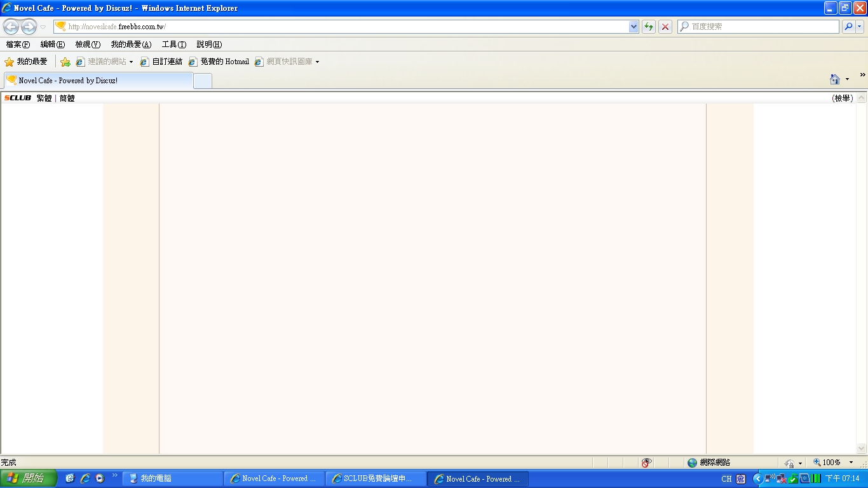Image resolution: width=868 pixels, height=488 pixels.
Task: Open a new blank tab
Action: pos(203,81)
